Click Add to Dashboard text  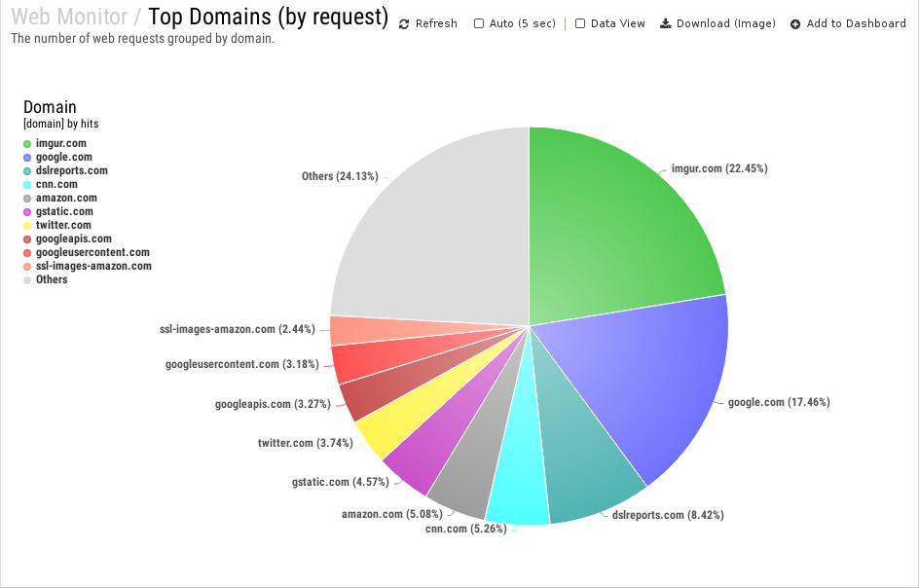857,23
